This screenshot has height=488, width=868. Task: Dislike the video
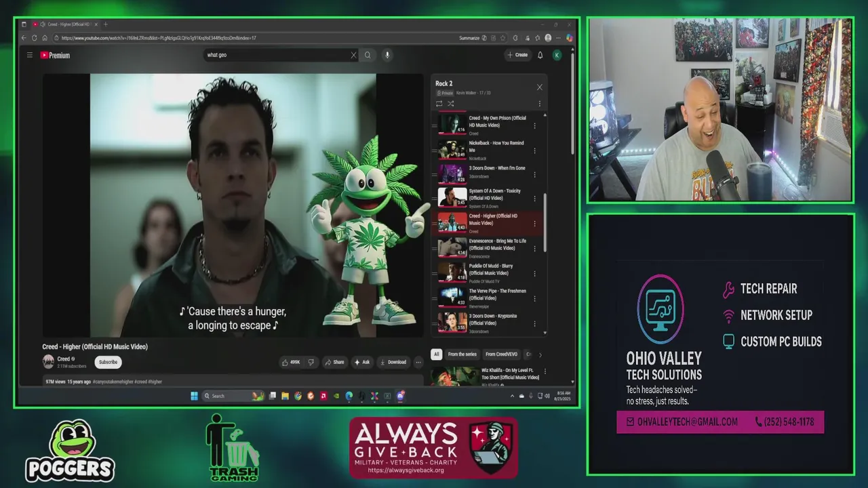(311, 362)
